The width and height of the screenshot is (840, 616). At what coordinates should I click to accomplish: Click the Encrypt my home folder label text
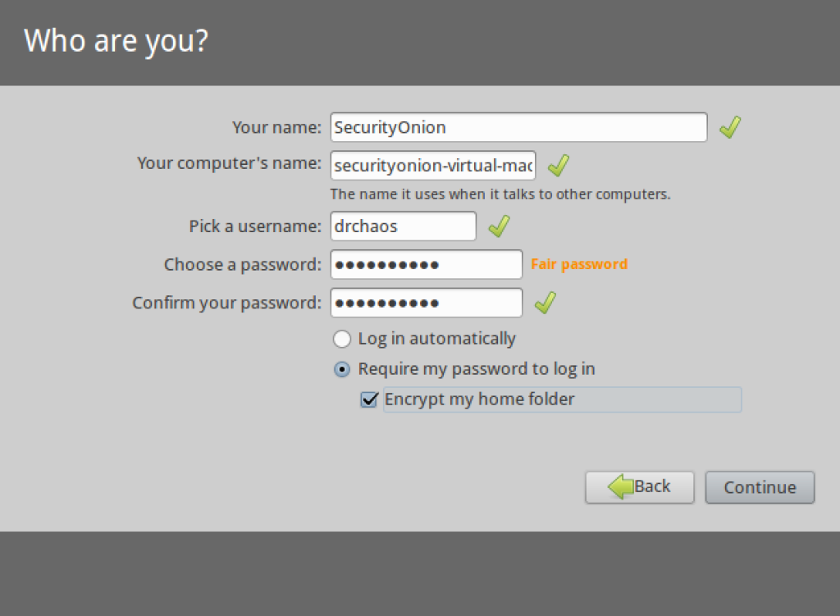(x=480, y=399)
